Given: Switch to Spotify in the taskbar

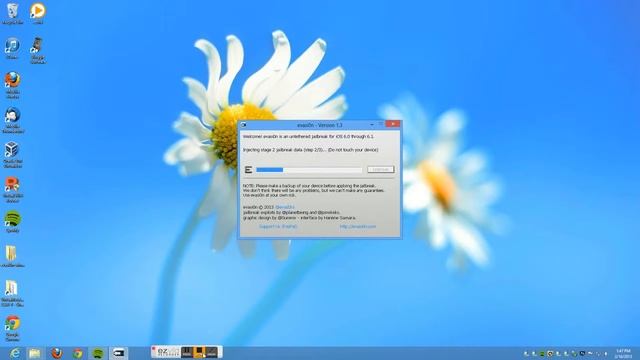Looking at the screenshot, I should [x=98, y=353].
